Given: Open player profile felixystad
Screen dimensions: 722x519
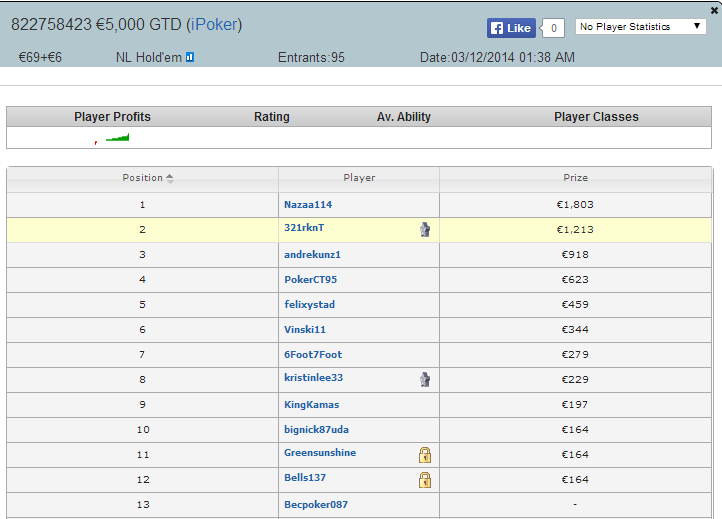Looking at the screenshot, I should [x=309, y=304].
